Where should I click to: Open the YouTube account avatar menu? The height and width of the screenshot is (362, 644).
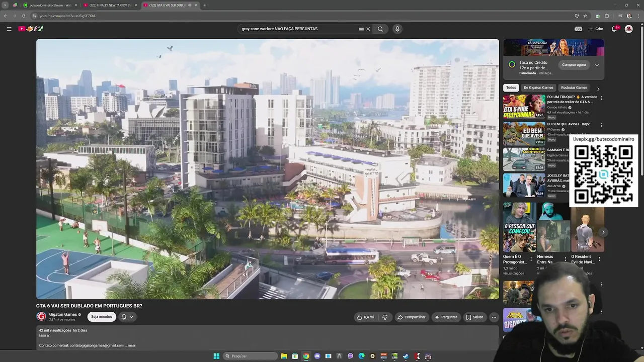[x=629, y=29]
